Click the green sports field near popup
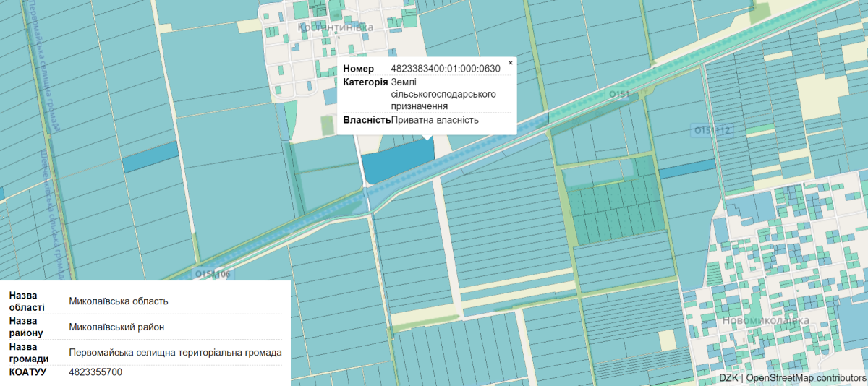The image size is (868, 386). [x=328, y=124]
